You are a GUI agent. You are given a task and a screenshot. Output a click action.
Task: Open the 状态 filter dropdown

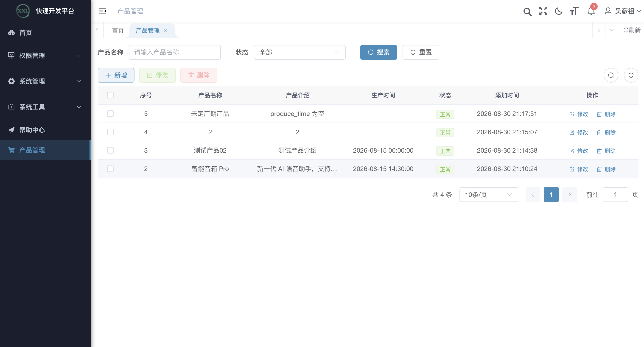click(300, 52)
